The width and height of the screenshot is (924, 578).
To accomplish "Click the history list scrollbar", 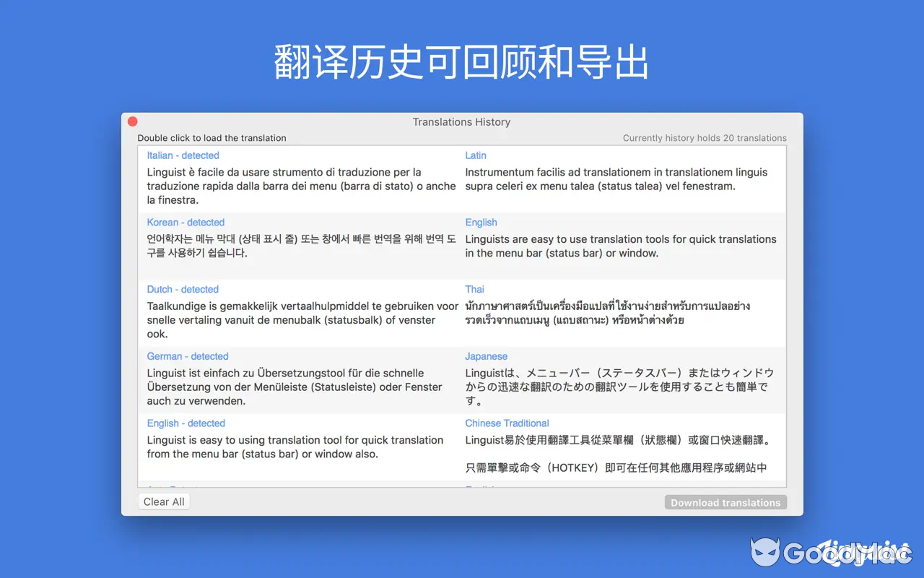I will (783, 311).
